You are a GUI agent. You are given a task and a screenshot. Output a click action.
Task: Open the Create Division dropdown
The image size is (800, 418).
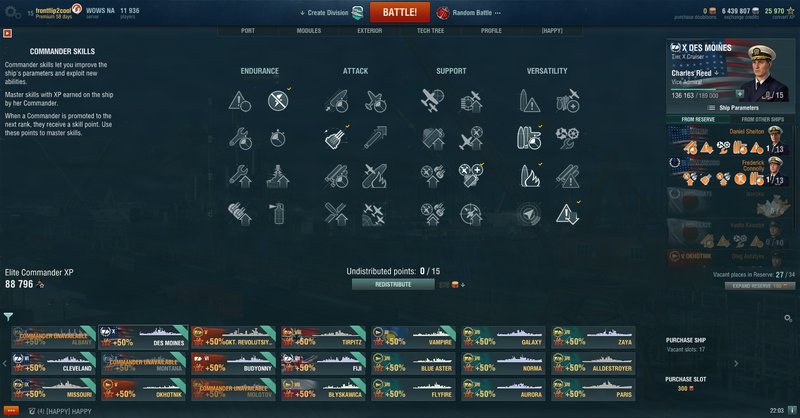click(x=324, y=13)
